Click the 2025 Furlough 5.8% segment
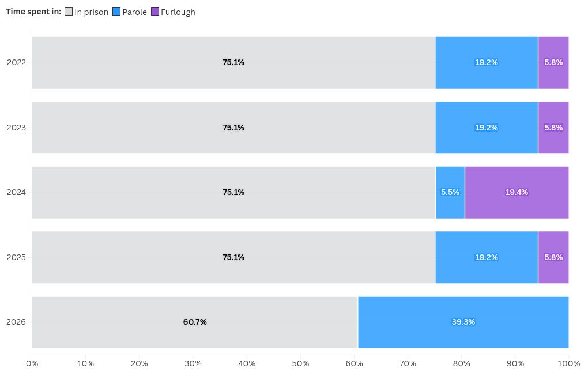This screenshot has height=375, width=588. click(553, 257)
